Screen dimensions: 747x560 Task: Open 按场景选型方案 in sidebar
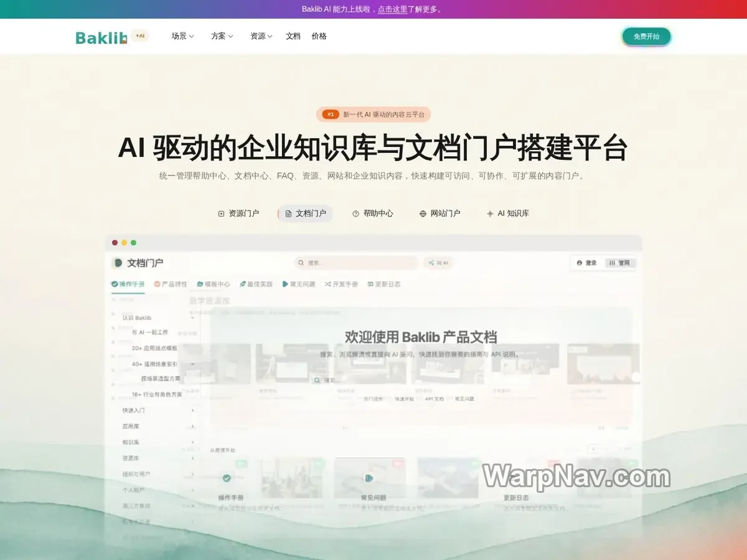[x=161, y=378]
